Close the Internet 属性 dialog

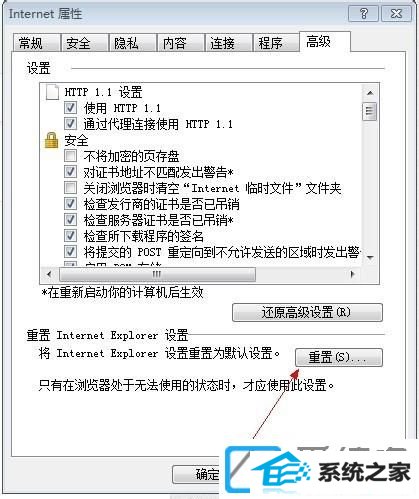(x=396, y=14)
